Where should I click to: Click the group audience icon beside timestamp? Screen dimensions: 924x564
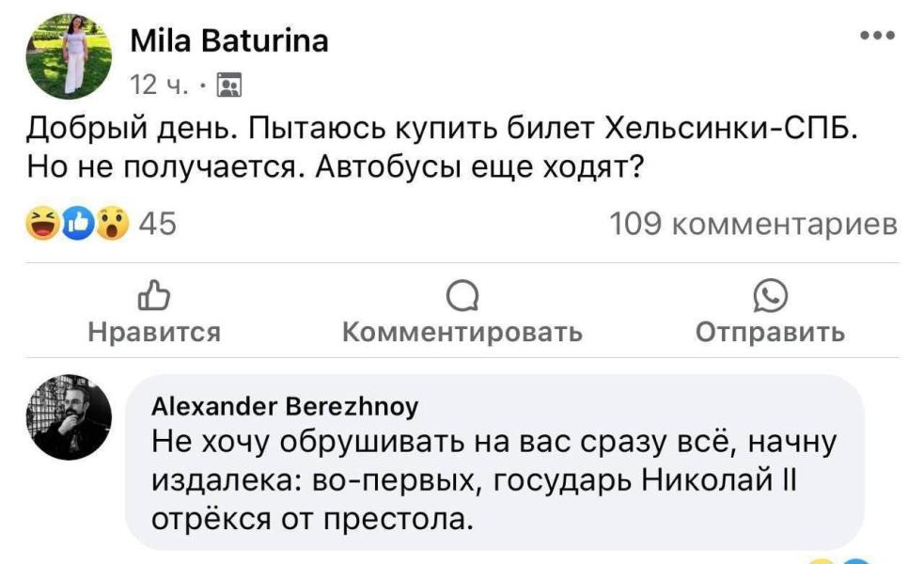228,87
